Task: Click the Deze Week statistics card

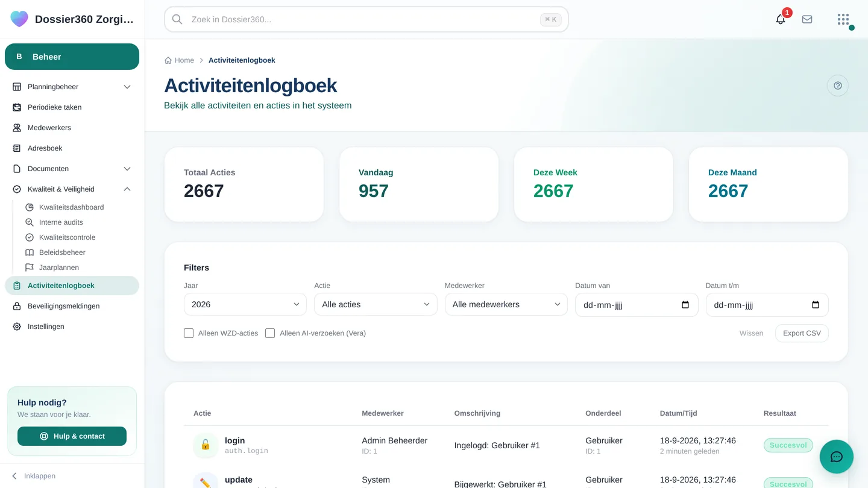Action: click(x=593, y=184)
